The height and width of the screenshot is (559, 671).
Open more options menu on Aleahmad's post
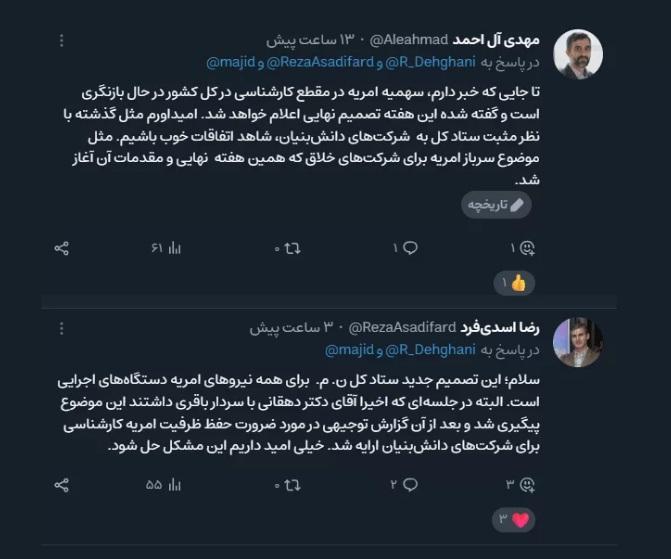tap(62, 40)
